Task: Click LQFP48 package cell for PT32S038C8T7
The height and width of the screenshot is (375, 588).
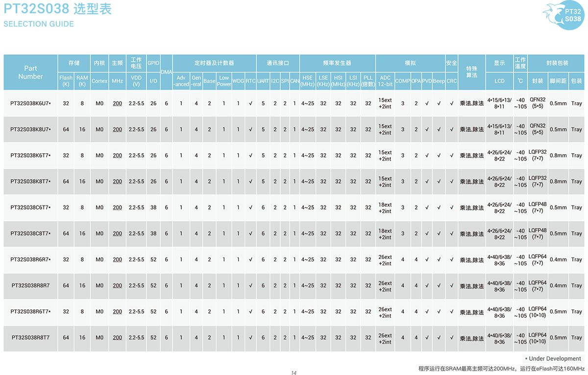Action: click(x=538, y=234)
